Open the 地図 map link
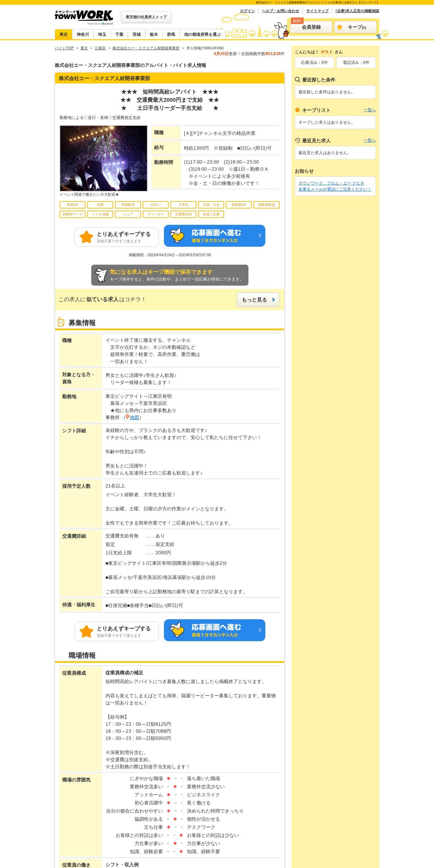This screenshot has width=434, height=868. (x=134, y=417)
